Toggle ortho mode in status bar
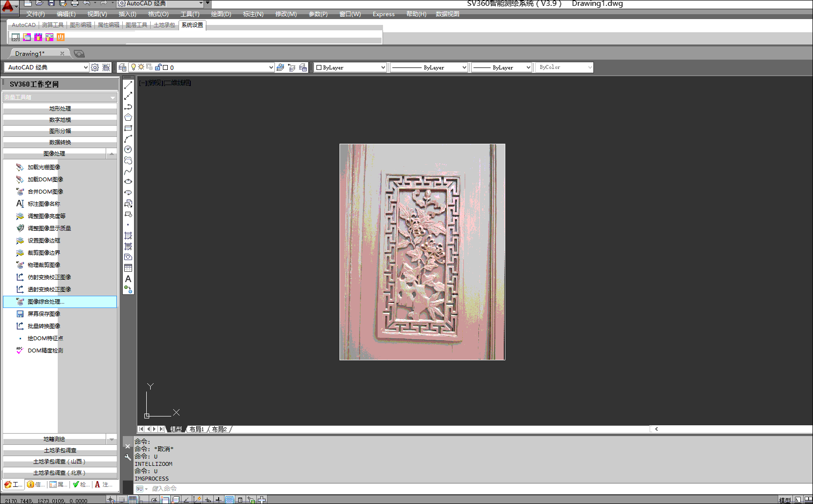 [x=142, y=500]
